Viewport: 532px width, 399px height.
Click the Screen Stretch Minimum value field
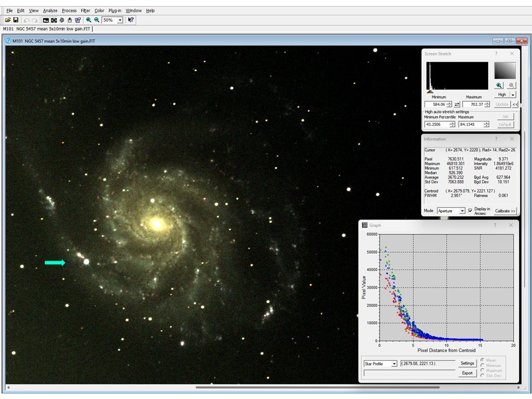pyautogui.click(x=435, y=104)
